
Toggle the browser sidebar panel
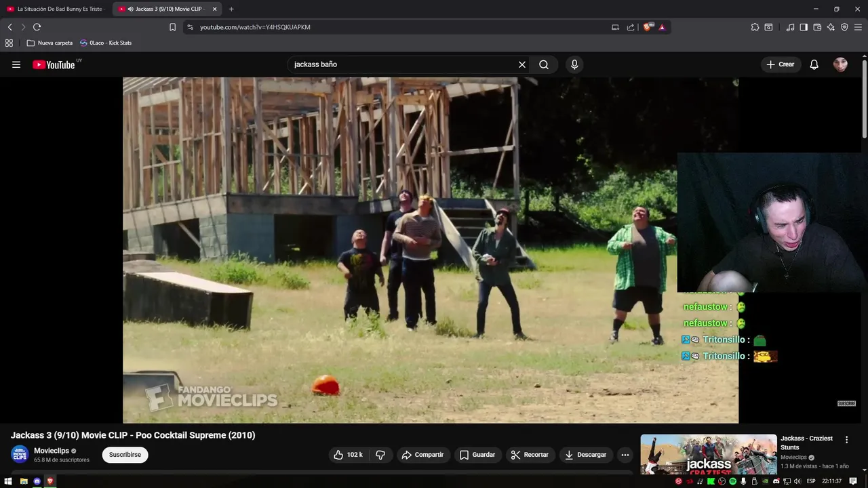click(804, 27)
